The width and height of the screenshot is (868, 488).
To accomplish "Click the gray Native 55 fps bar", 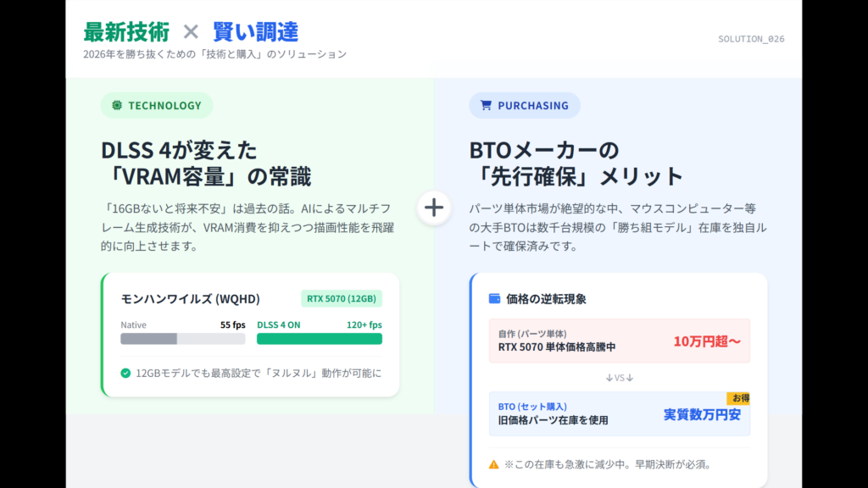I will click(182, 339).
